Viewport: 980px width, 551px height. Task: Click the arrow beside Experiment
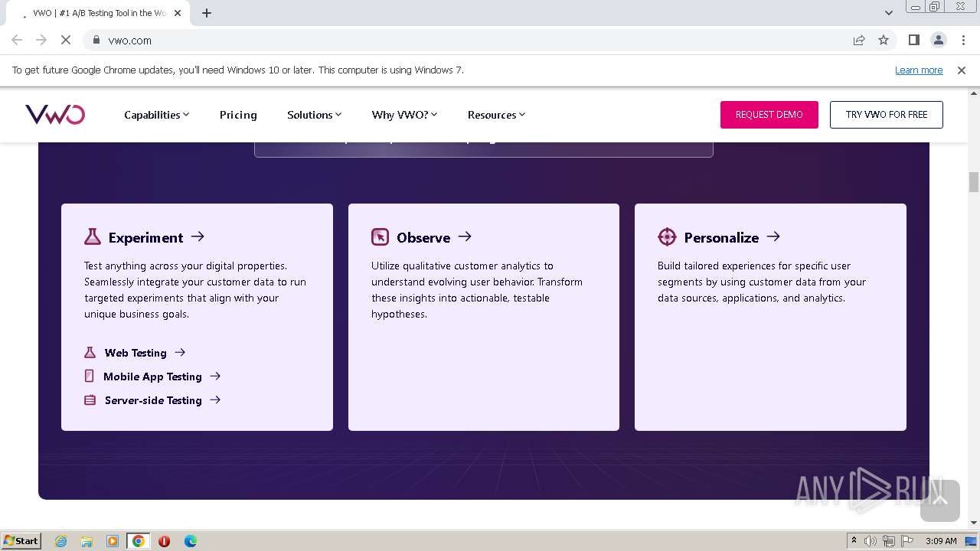(x=198, y=236)
